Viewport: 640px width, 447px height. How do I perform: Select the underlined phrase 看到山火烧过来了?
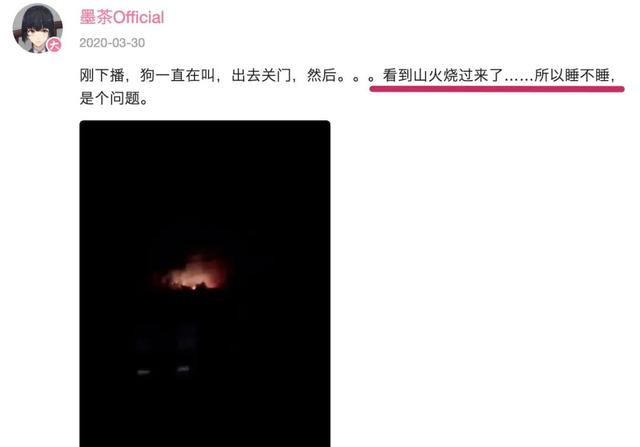pos(443,76)
